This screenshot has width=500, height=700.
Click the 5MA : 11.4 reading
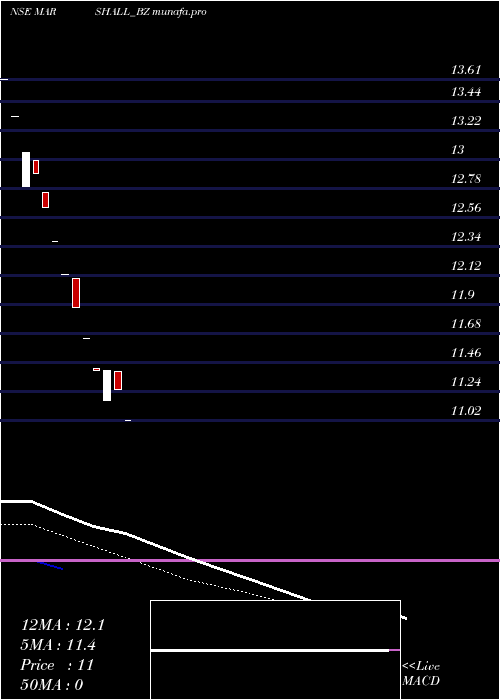pos(58,645)
